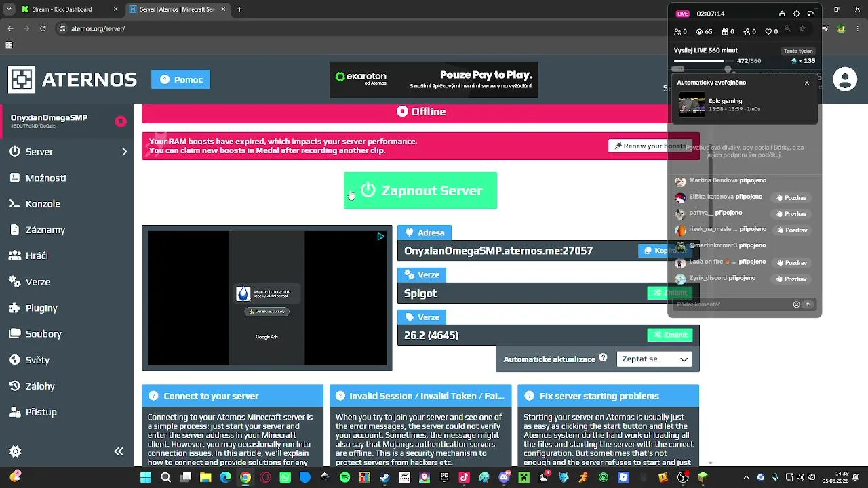Open Steam from the taskbar
Image resolution: width=868 pixels, height=488 pixels.
coord(384,477)
